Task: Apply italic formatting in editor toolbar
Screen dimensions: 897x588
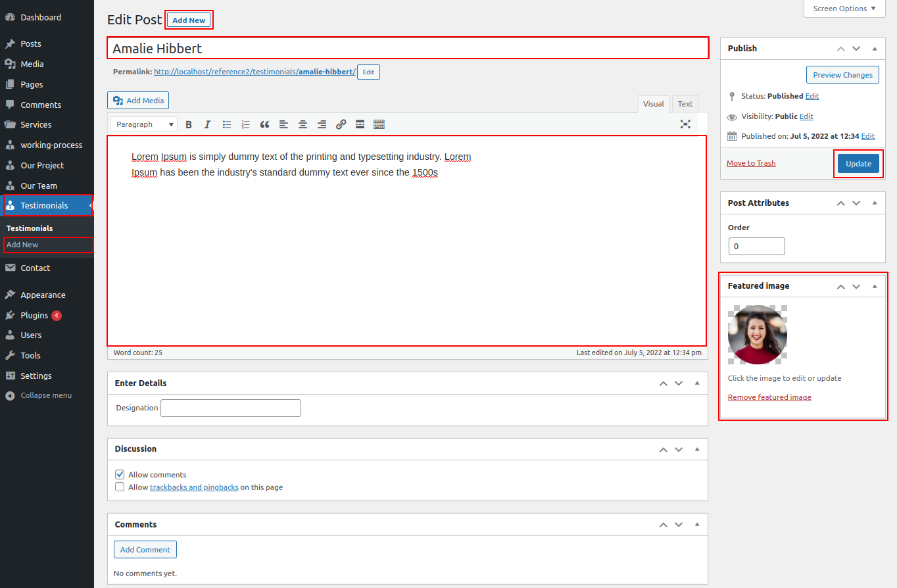Action: [x=207, y=124]
